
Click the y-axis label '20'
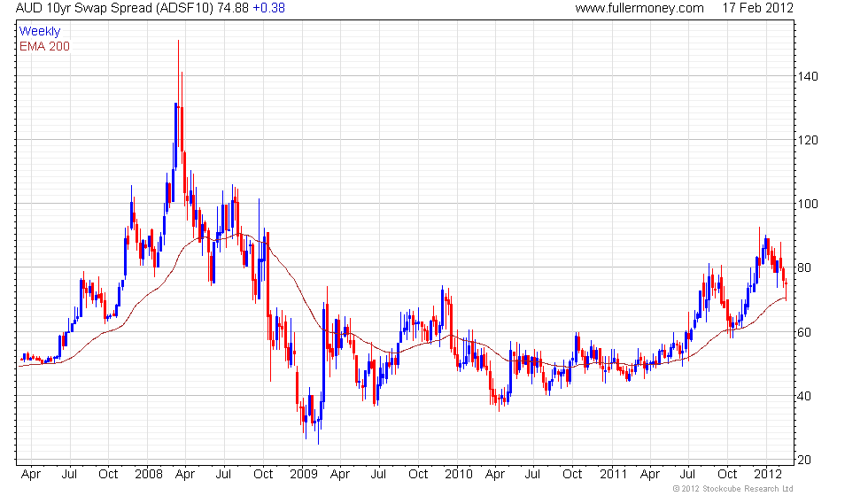pos(804,460)
